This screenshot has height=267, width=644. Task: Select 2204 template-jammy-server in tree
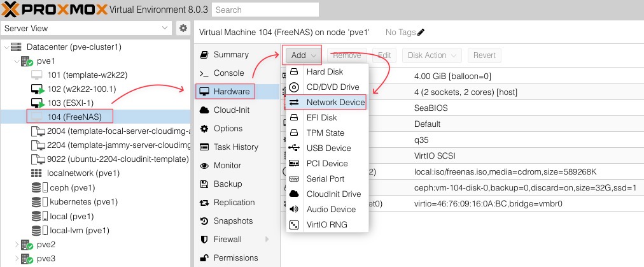[95, 145]
